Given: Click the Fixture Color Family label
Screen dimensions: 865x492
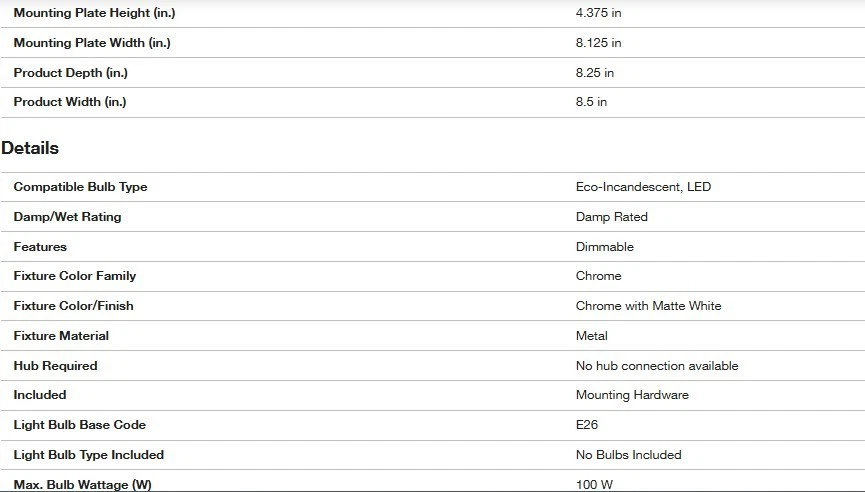Looking at the screenshot, I should tap(74, 276).
